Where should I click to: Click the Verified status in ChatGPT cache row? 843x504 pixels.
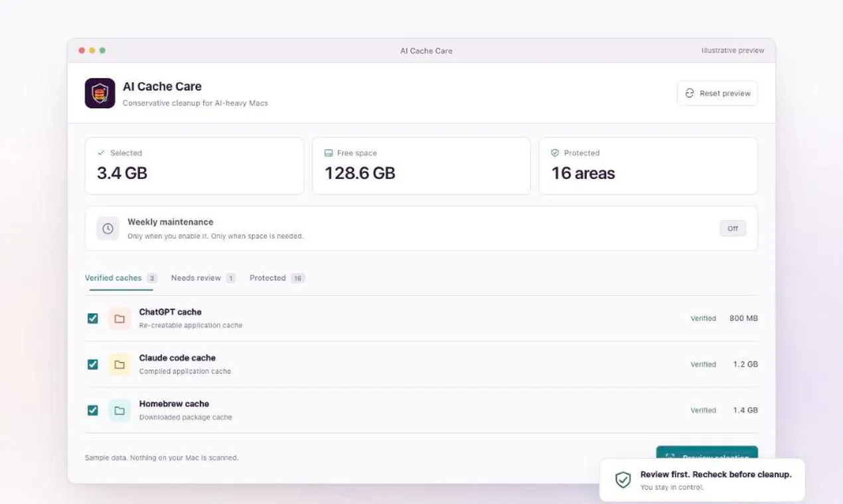[x=703, y=318]
